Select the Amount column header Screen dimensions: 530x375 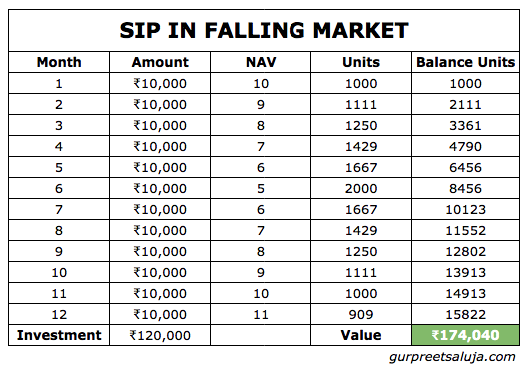coord(160,62)
